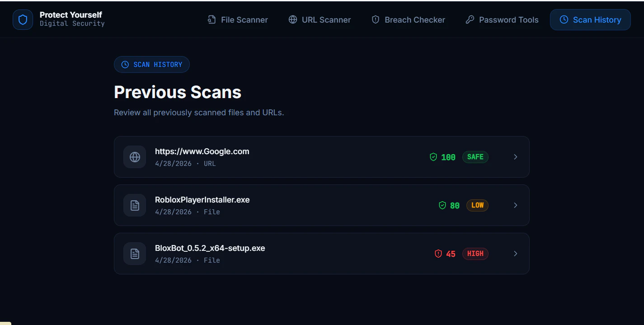The width and height of the screenshot is (644, 325).
Task: Open URL Scanner via its globe icon
Action: pyautogui.click(x=291, y=19)
